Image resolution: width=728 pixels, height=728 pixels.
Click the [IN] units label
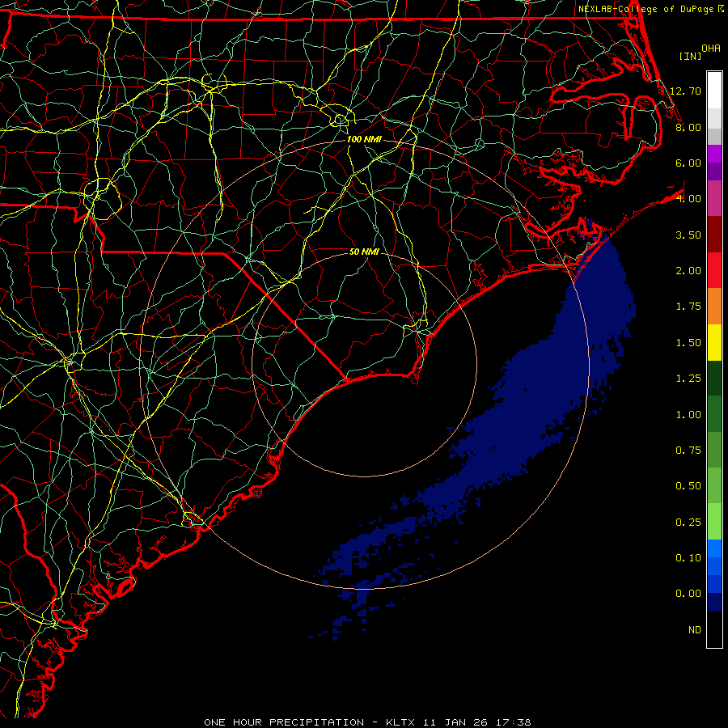point(690,56)
